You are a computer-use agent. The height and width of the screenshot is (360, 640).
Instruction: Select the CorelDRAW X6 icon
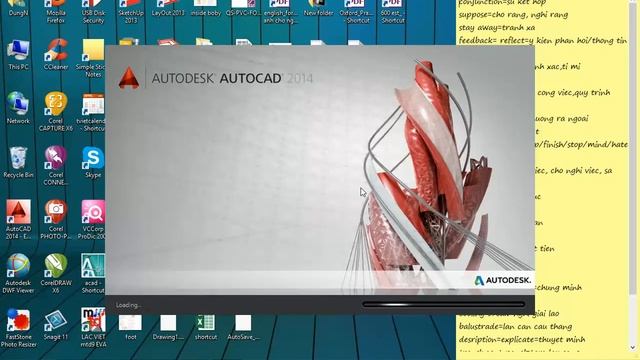[56, 273]
